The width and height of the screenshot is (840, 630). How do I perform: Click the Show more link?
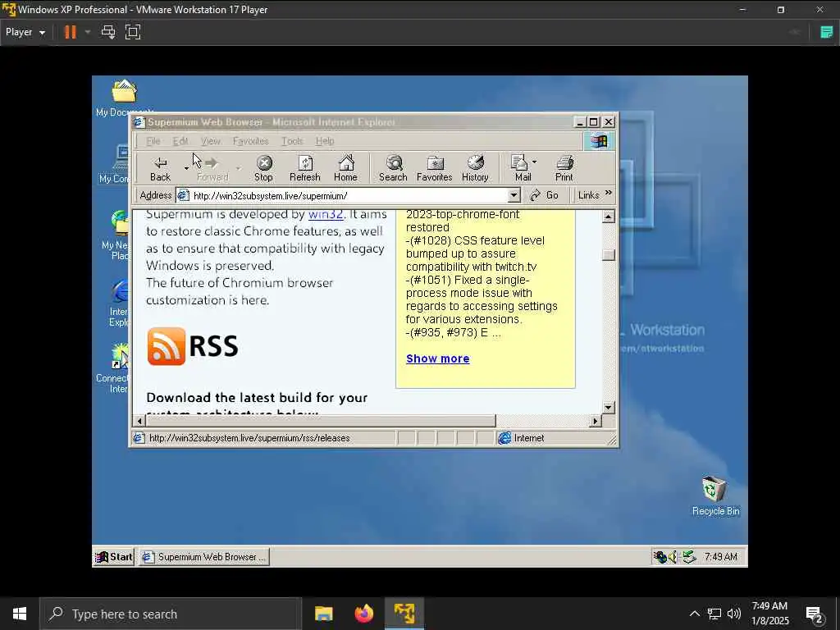click(438, 358)
